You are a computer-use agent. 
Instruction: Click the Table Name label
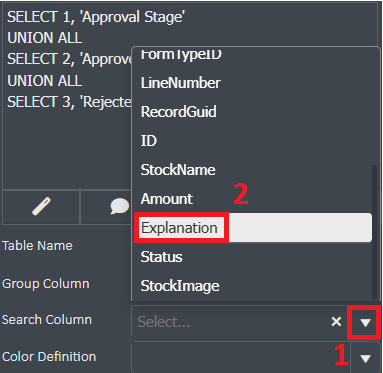coord(37,246)
